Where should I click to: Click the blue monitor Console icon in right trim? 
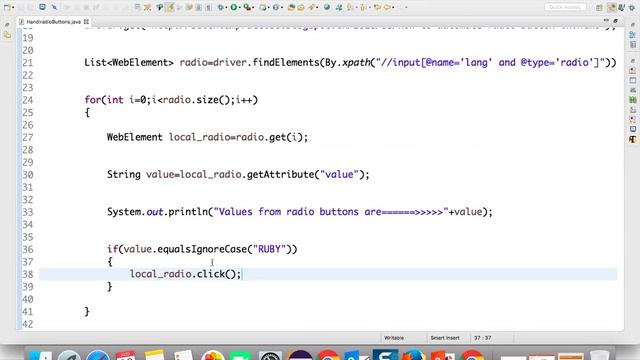coord(633,129)
